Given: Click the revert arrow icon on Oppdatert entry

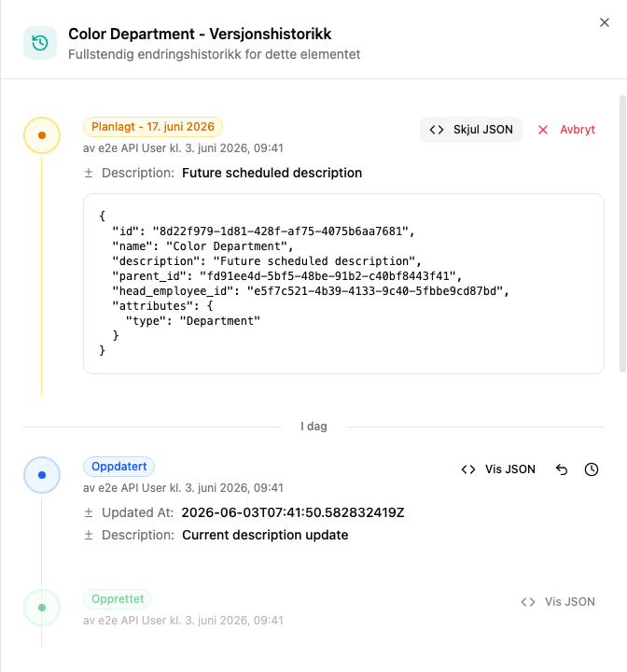Looking at the screenshot, I should pyautogui.click(x=562, y=469).
